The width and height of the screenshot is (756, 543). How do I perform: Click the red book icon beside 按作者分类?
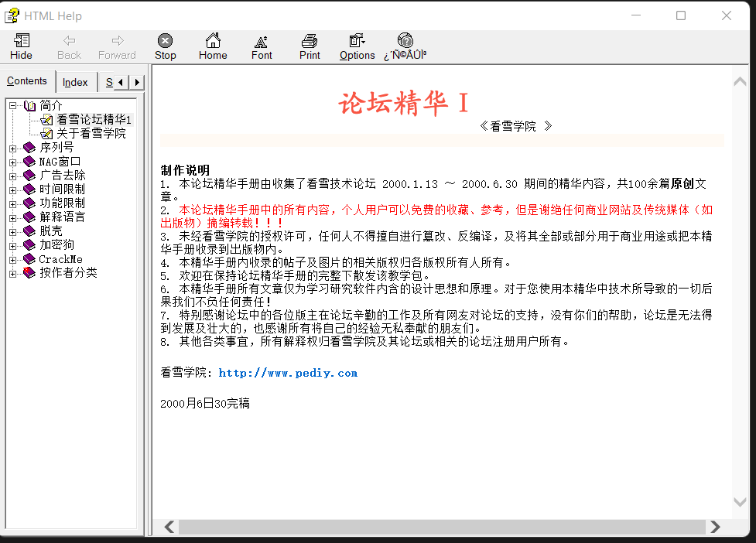[x=29, y=273]
